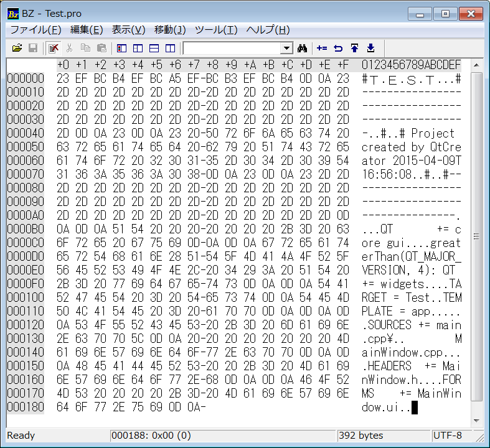This screenshot has width=490, height=448.
Task: Click the jump to top arrow icon
Action: (354, 48)
